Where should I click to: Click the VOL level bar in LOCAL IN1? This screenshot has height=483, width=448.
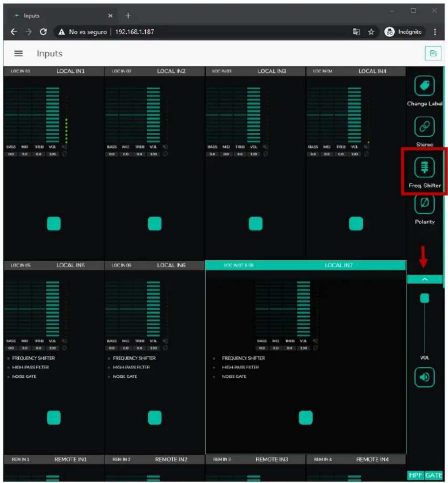52,115
